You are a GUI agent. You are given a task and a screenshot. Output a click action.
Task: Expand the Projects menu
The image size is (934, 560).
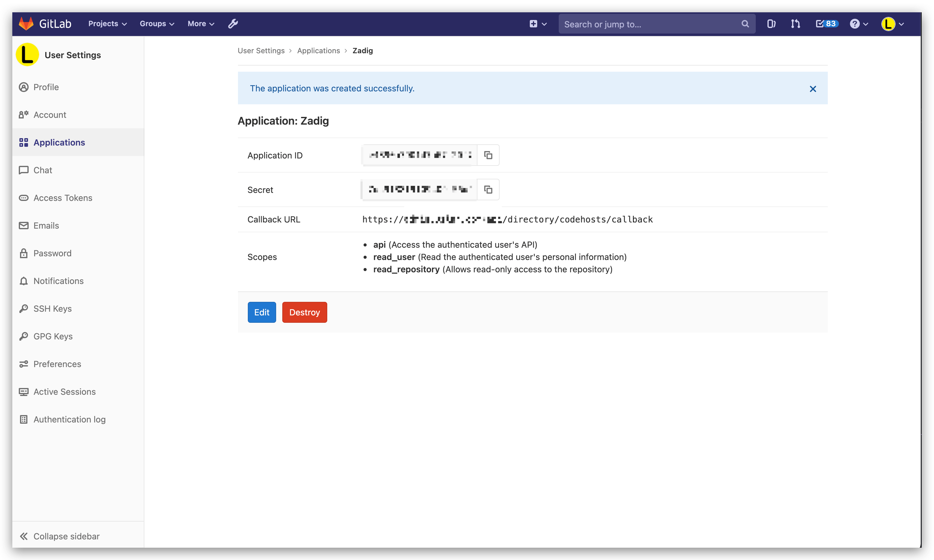point(107,23)
